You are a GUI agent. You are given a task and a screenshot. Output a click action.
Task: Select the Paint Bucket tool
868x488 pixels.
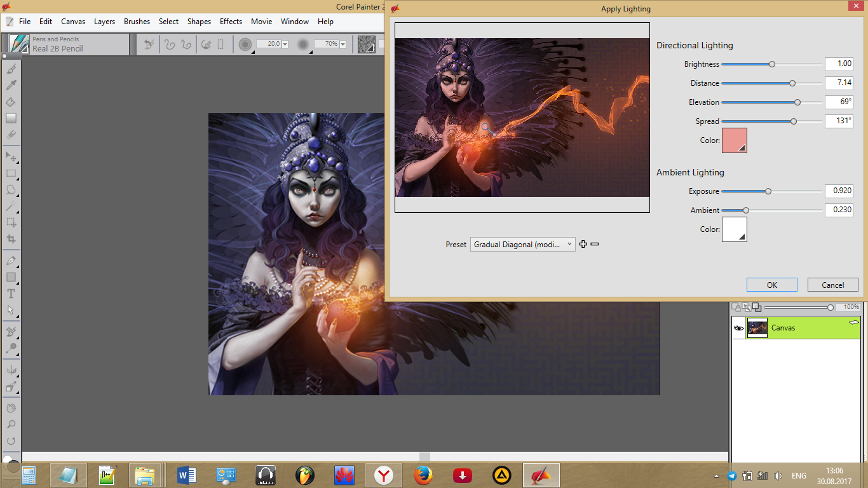pyautogui.click(x=11, y=102)
